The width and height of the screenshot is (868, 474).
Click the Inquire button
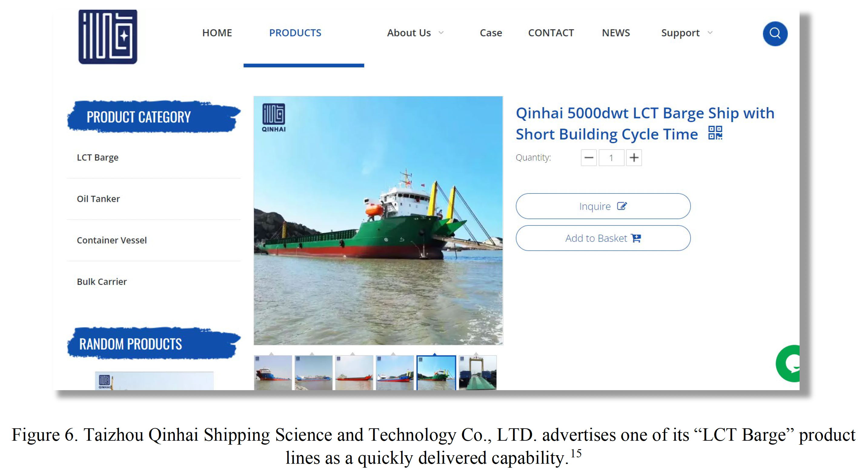coord(603,206)
